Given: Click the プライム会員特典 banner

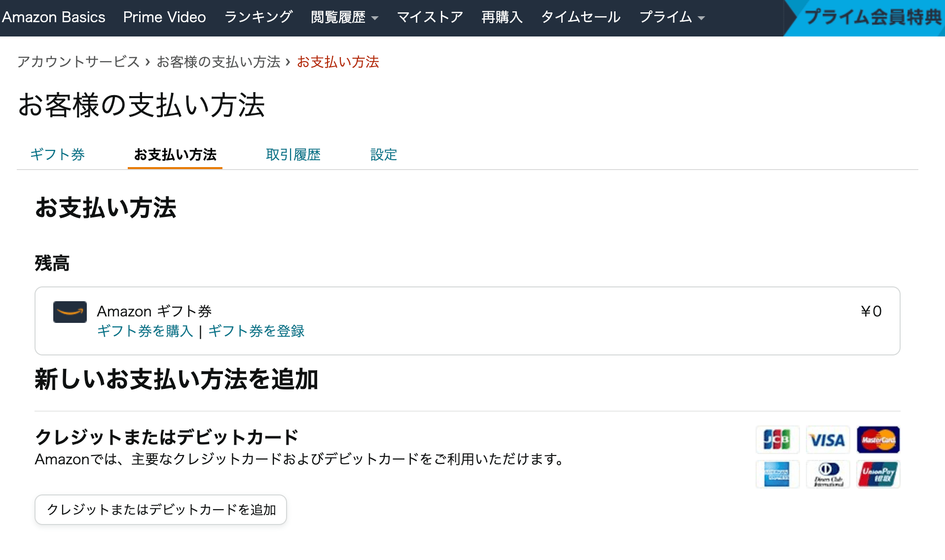Looking at the screenshot, I should click(864, 18).
